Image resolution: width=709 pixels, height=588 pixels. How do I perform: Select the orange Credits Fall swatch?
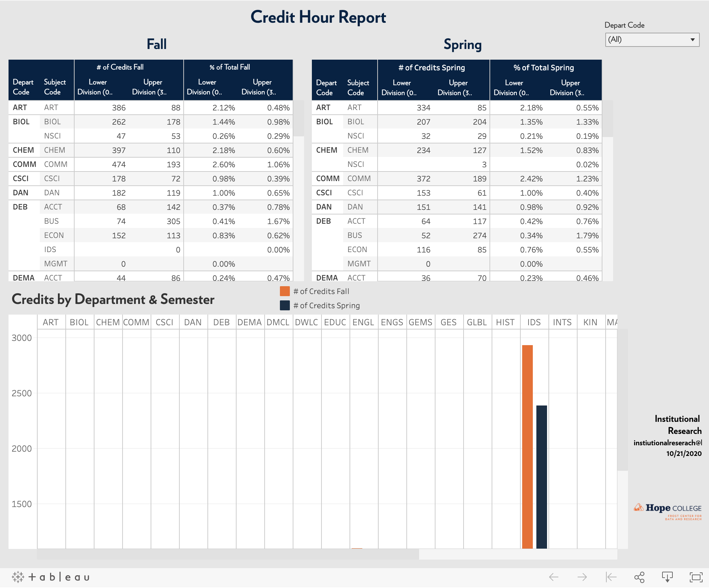(285, 292)
